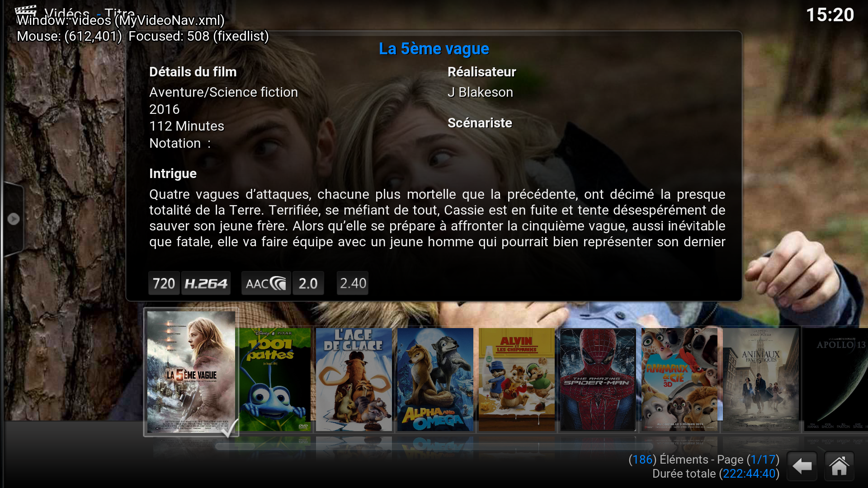Screen dimensions: 868x488
Task: Select Animaux & Cie 3D poster
Action: (679, 380)
